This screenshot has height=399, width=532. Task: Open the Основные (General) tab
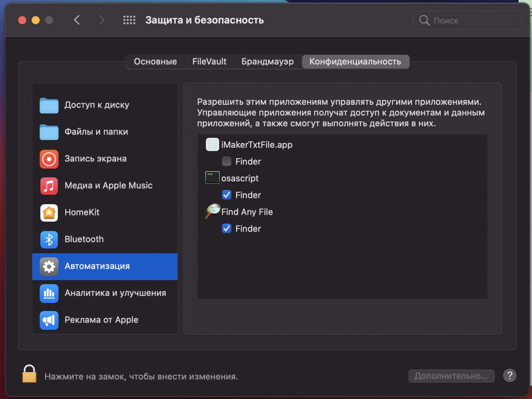pyautogui.click(x=155, y=61)
